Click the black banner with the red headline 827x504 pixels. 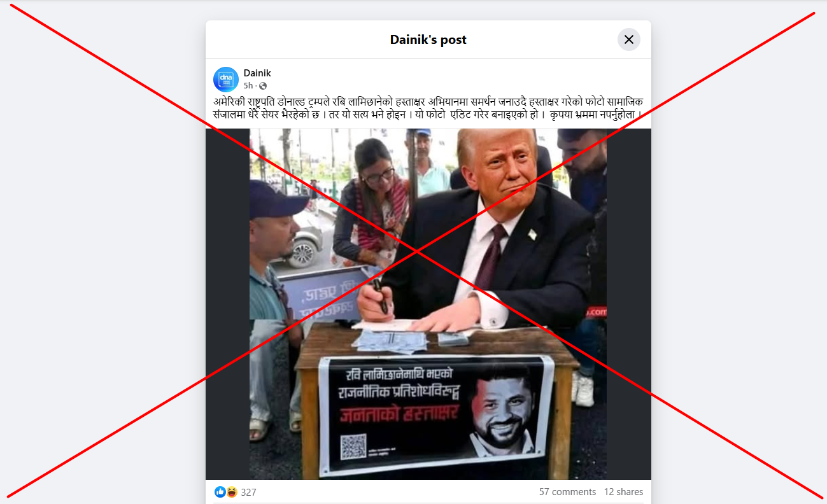pos(437,415)
